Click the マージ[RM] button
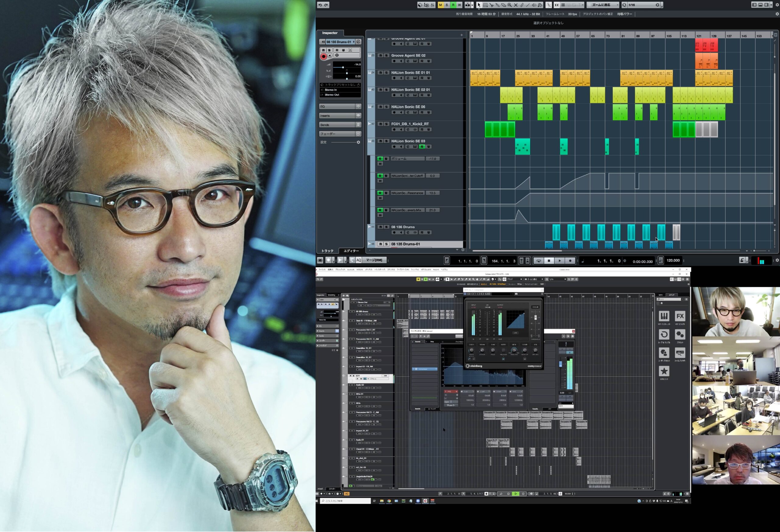Screen dimensions: 780x532 (x=374, y=260)
